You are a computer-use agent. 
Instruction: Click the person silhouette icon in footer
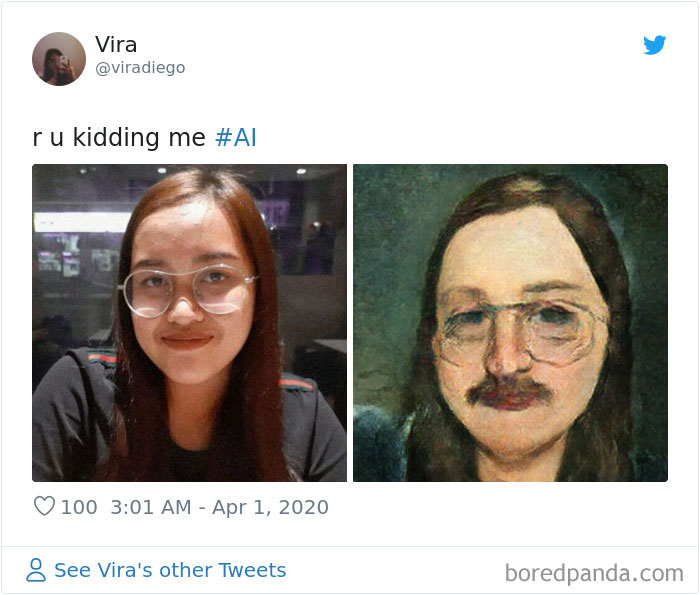tap(36, 570)
